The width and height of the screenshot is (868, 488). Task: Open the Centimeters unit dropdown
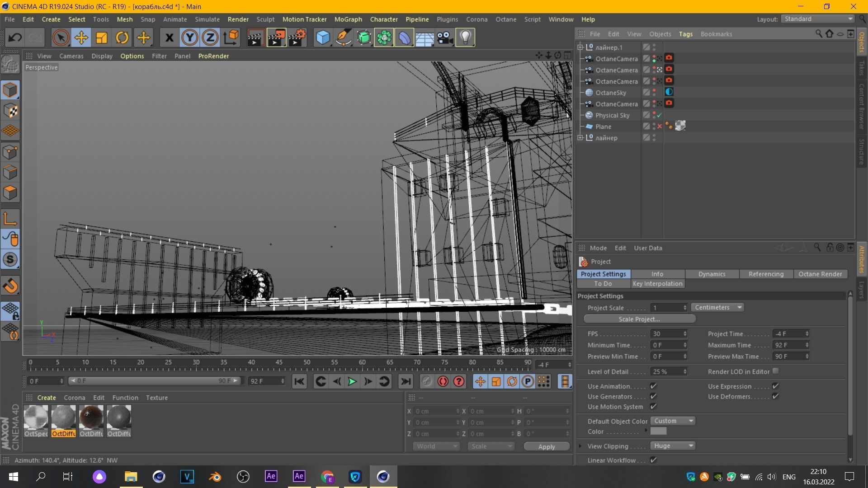pyautogui.click(x=718, y=307)
